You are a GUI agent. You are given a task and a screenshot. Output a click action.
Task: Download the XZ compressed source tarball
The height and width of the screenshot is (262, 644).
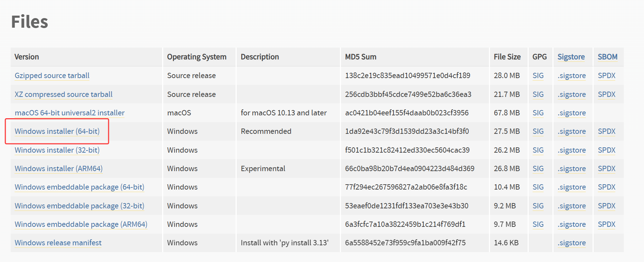pyautogui.click(x=64, y=94)
